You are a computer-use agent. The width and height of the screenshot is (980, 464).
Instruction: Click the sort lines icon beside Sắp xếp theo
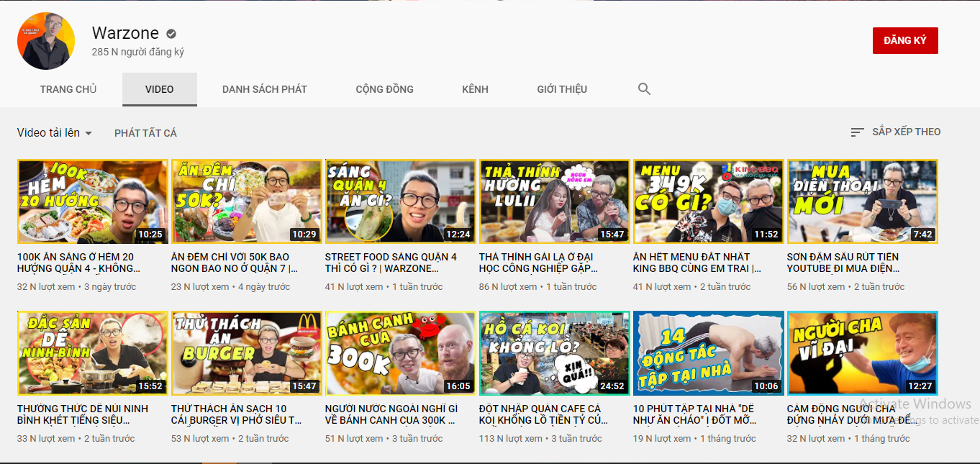(857, 132)
